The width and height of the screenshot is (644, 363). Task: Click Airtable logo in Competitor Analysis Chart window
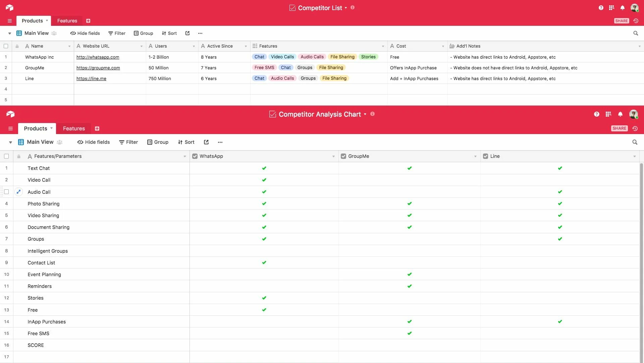[x=10, y=114]
